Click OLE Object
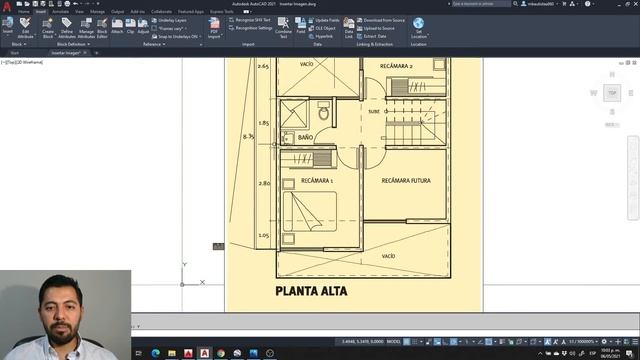 coord(322,28)
